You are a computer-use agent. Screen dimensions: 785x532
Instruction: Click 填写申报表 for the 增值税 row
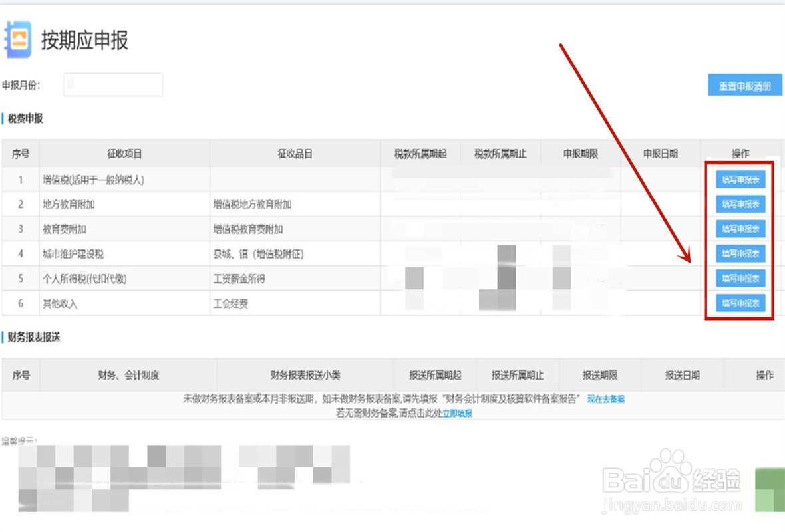(x=740, y=179)
